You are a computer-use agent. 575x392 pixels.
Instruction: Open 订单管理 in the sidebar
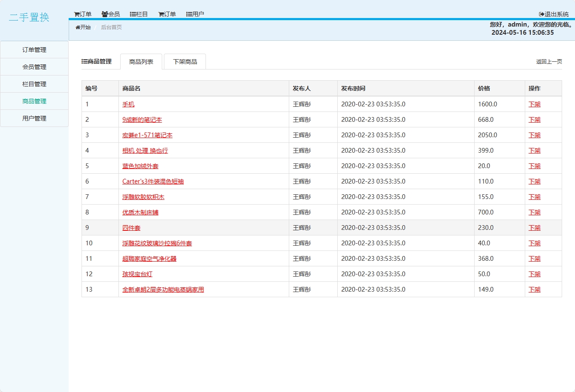34,50
